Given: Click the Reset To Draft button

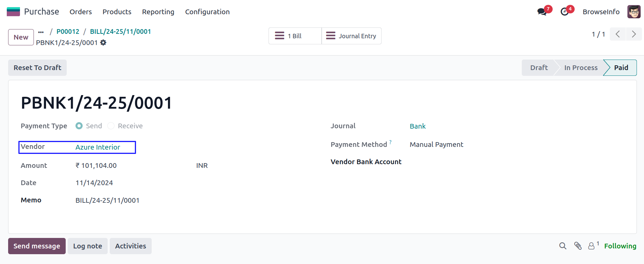Looking at the screenshot, I should click(x=37, y=68).
